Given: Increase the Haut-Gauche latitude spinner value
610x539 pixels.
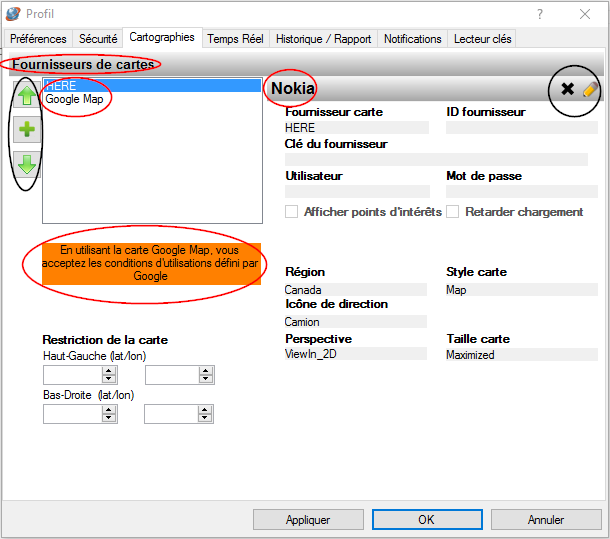Looking at the screenshot, I should click(x=109, y=371).
